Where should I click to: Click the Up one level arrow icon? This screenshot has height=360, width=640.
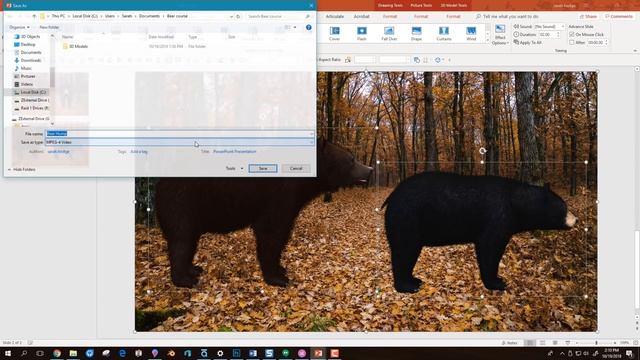click(x=34, y=16)
